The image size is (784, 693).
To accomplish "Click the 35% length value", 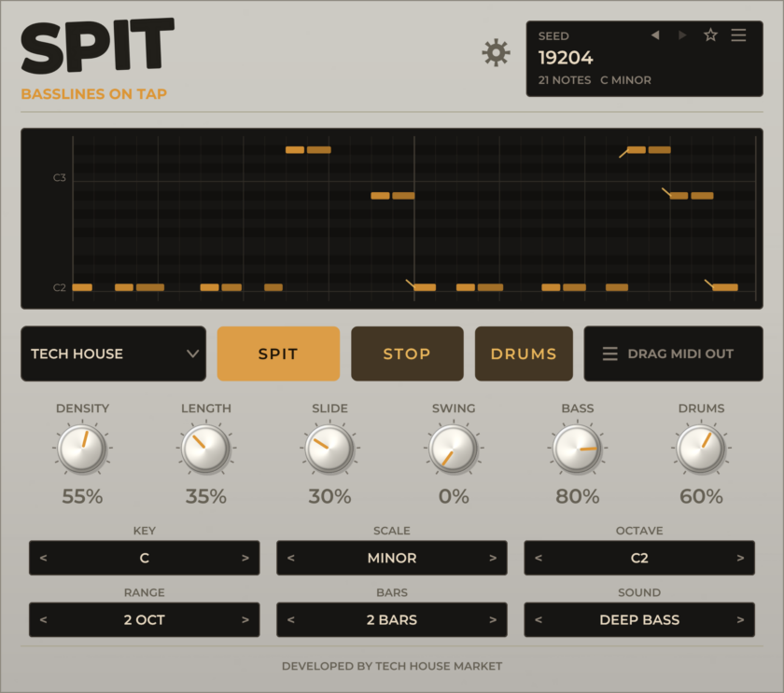I will pos(206,496).
